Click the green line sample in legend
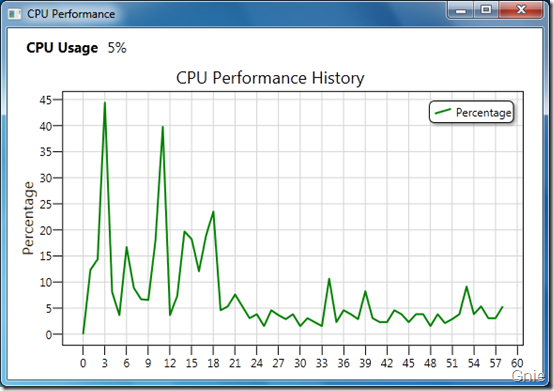554x391 pixels. pyautogui.click(x=442, y=112)
